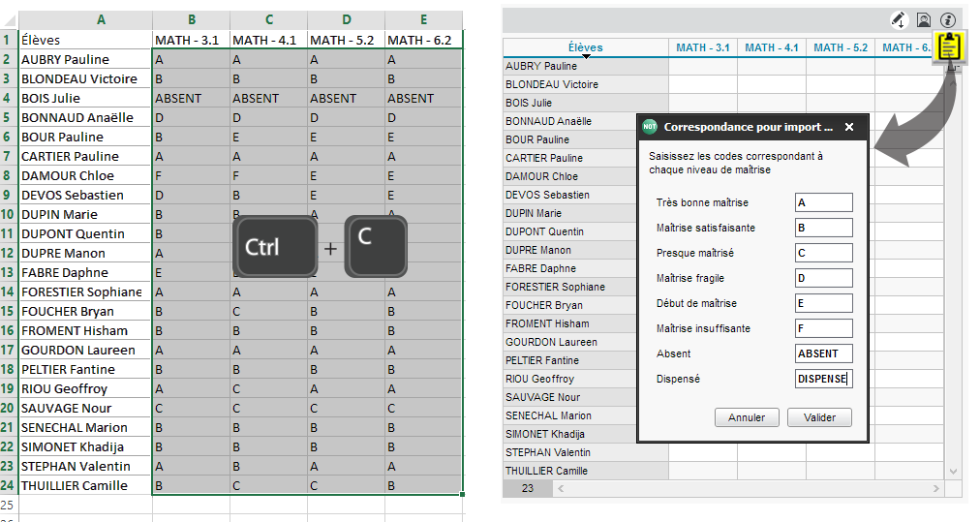The width and height of the screenshot is (980, 522).
Task: Click SAUVAGE Nour in spreadsheet
Action: coord(85,409)
